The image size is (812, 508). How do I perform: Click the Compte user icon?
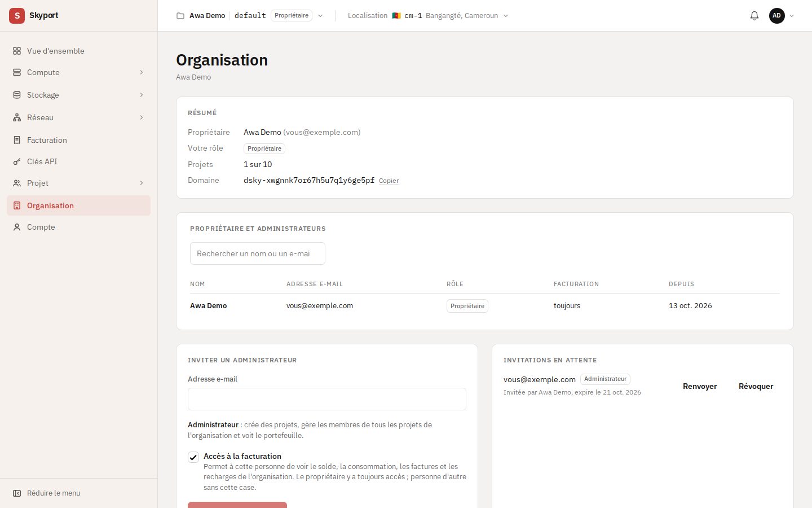[x=17, y=227]
